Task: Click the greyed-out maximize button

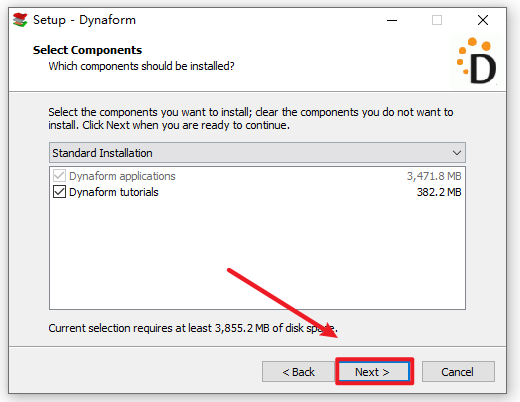Action: pyautogui.click(x=437, y=20)
